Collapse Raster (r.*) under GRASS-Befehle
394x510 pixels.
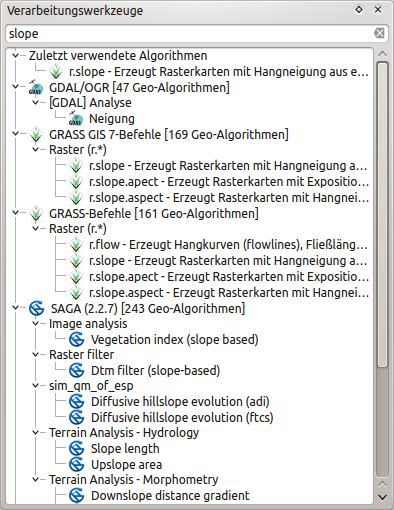point(35,229)
